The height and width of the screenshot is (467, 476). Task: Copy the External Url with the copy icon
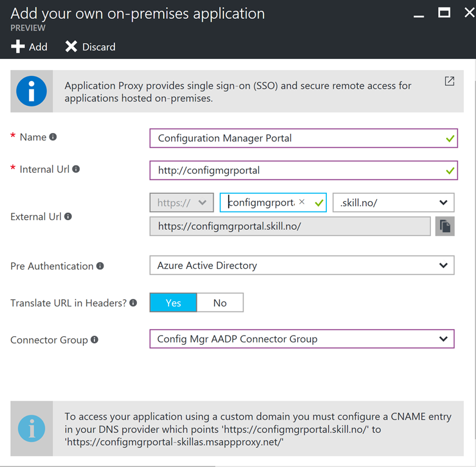pyautogui.click(x=445, y=226)
